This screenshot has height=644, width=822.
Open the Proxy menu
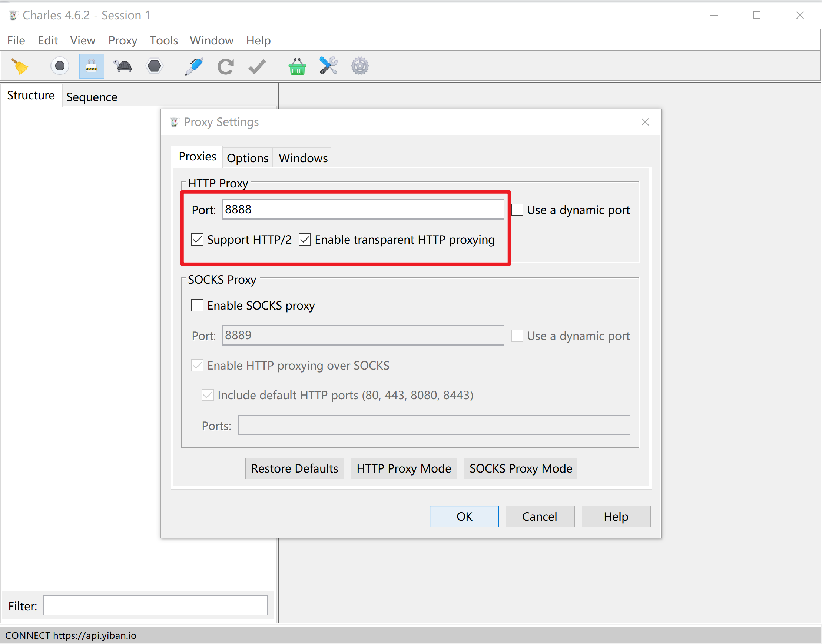123,40
